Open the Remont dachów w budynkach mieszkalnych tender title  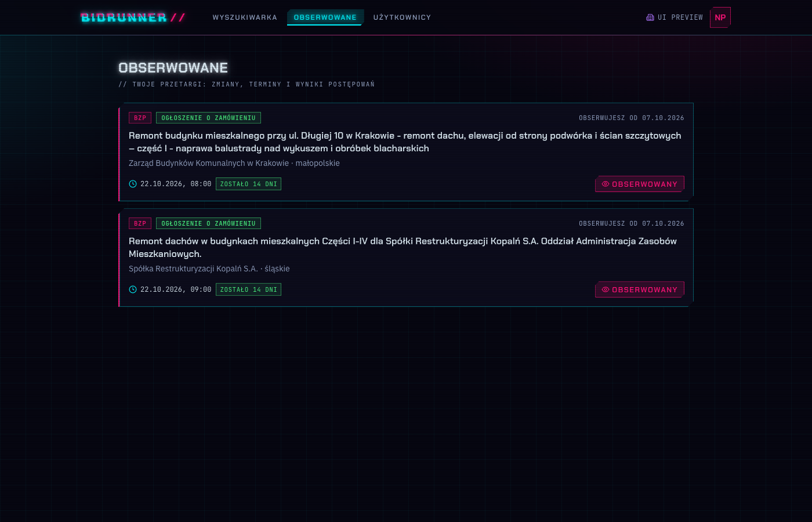coord(403,248)
